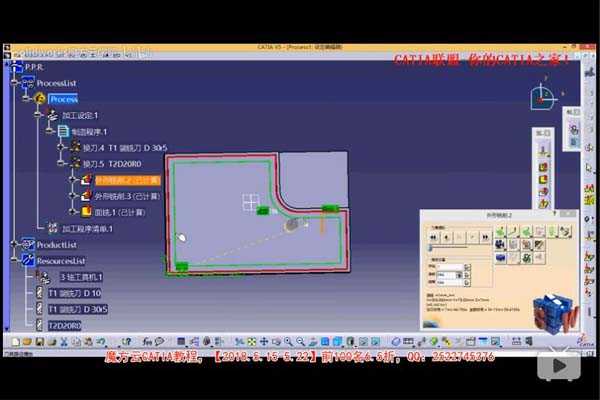Click the Save floppy disk icon
The width and height of the screenshot is (600, 400).
pos(39,341)
